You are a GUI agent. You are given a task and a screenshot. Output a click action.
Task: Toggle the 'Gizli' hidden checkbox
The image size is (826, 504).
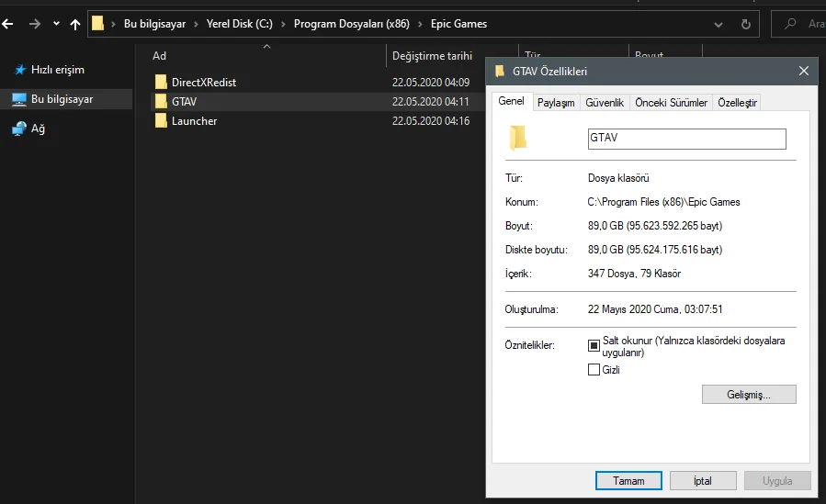[594, 370]
